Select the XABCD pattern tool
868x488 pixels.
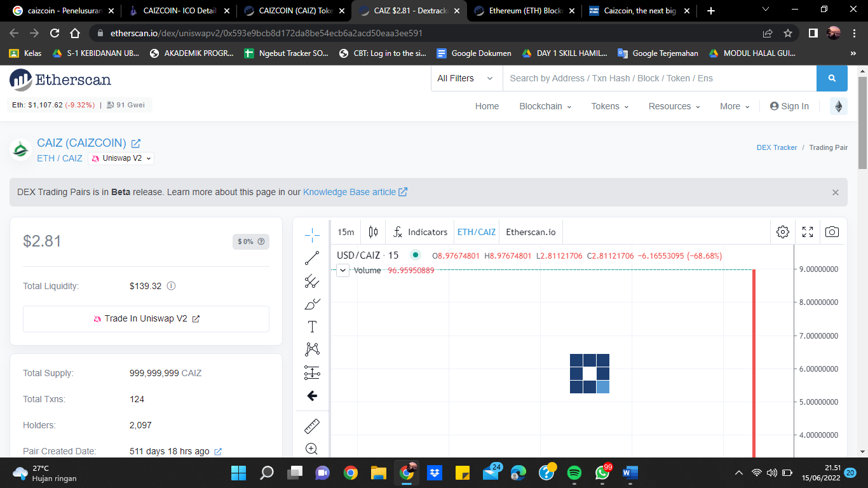(312, 349)
